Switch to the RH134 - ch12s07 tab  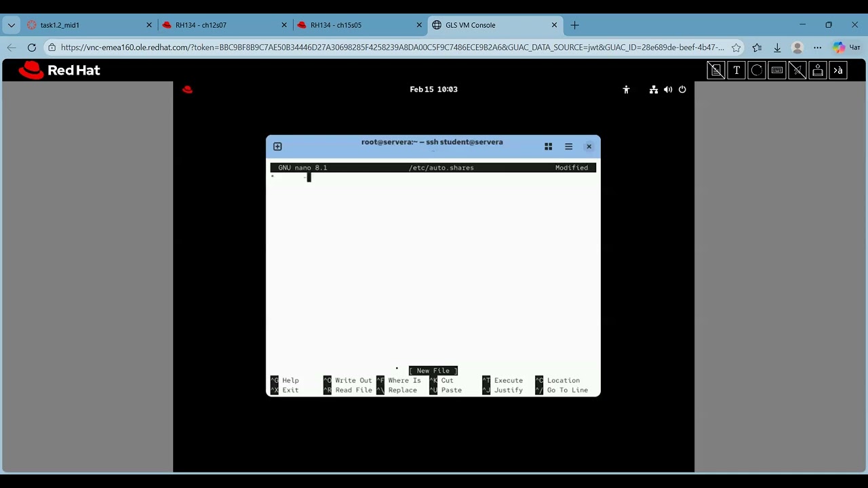224,25
